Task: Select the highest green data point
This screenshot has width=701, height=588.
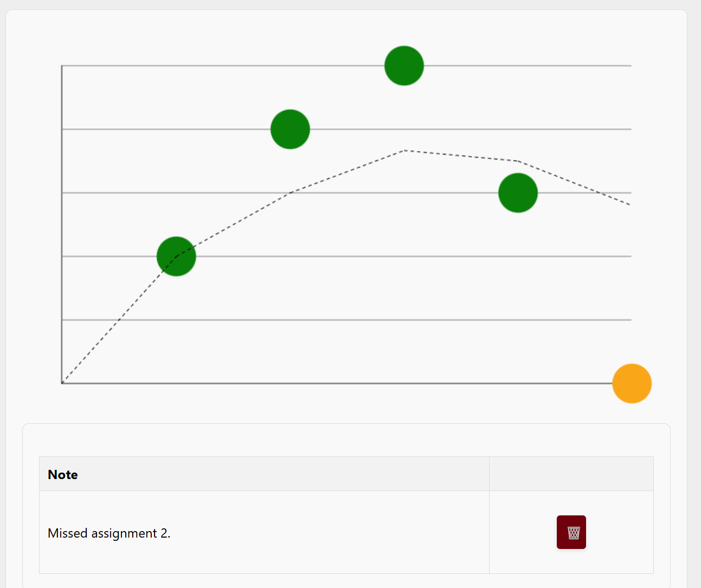Action: tap(404, 66)
